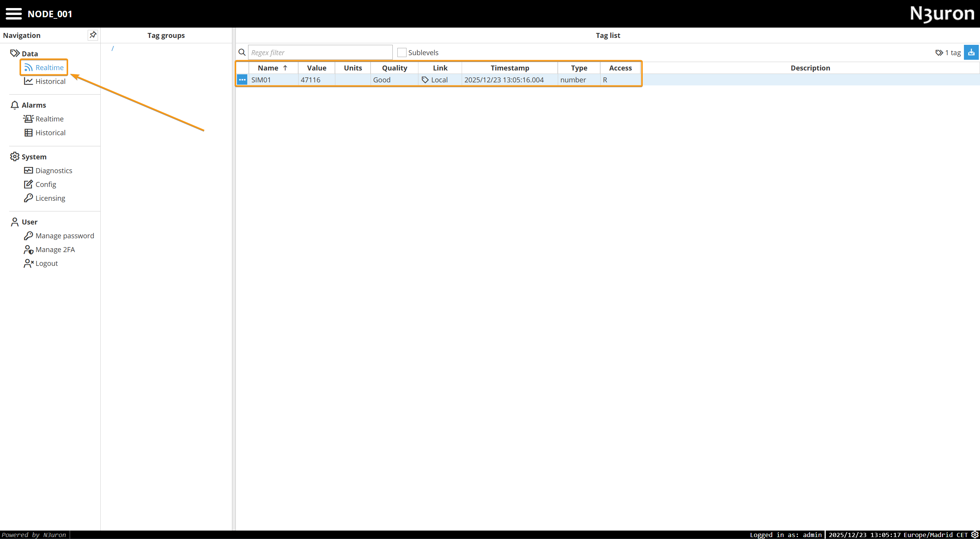The width and height of the screenshot is (980, 539).
Task: Click the Logout link
Action: (x=46, y=263)
